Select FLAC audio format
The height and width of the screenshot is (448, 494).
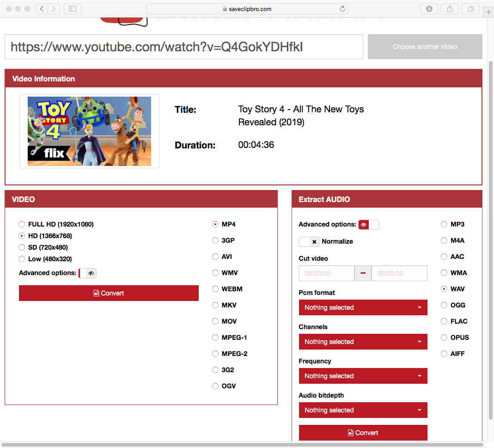point(444,321)
